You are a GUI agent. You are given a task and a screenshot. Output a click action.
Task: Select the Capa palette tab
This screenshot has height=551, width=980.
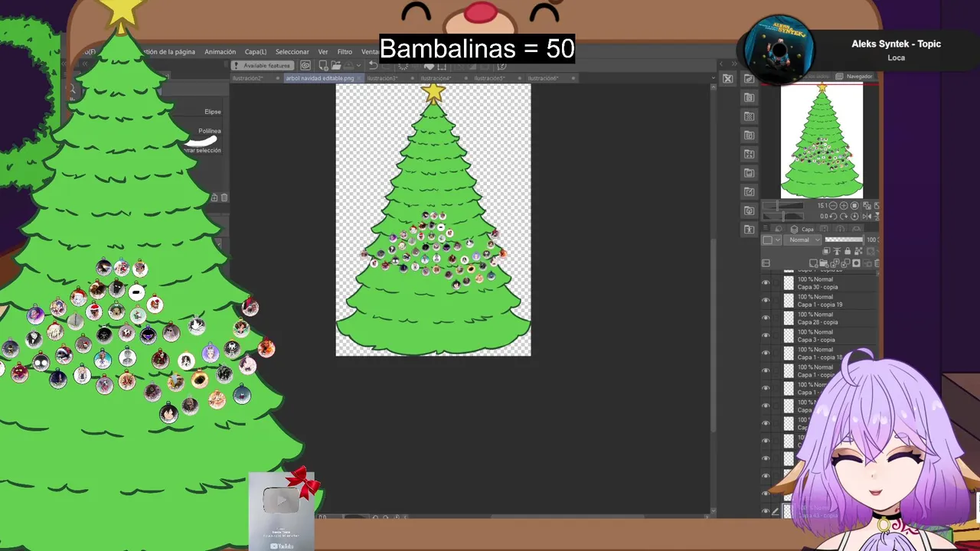(802, 230)
